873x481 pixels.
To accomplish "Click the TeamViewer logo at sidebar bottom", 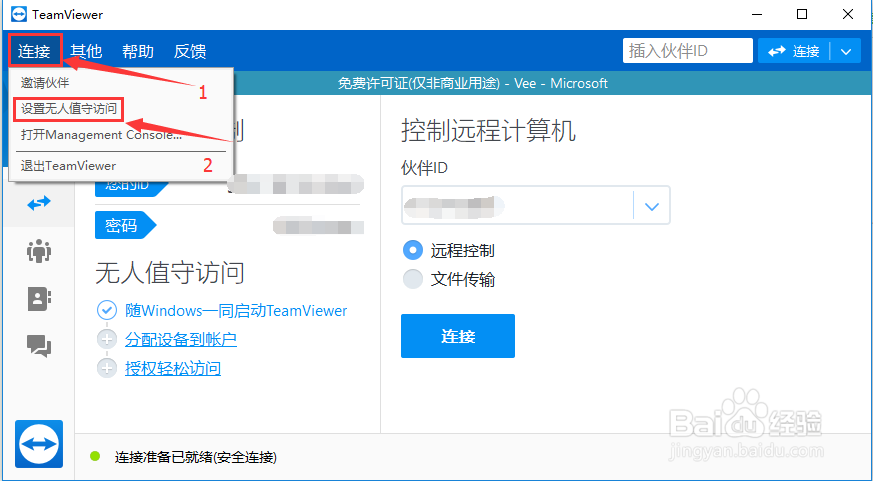I will pyautogui.click(x=39, y=444).
